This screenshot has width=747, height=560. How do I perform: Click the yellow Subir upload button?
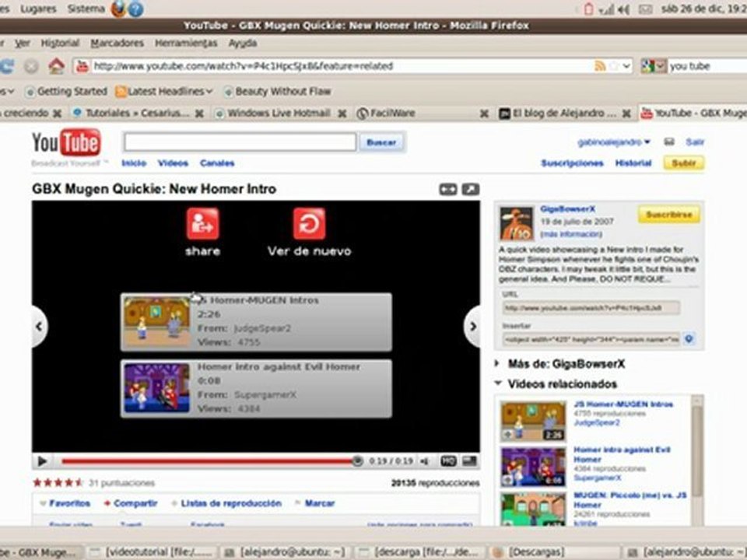tap(684, 163)
